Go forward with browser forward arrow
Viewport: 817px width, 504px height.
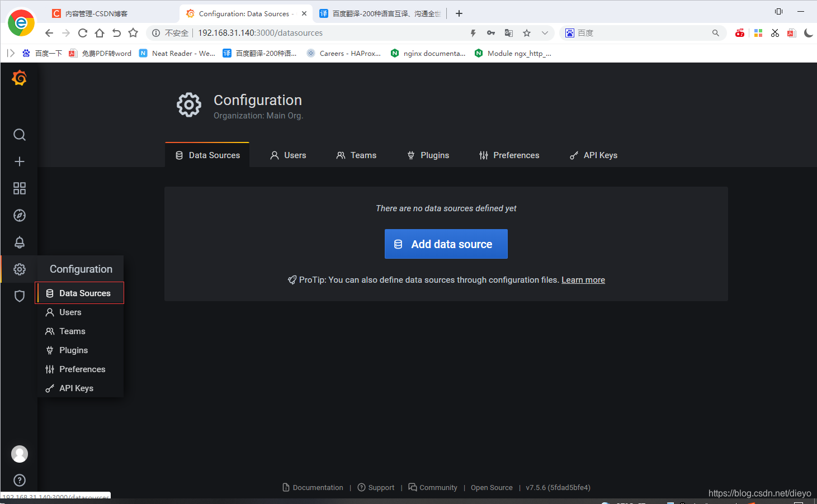tap(66, 33)
